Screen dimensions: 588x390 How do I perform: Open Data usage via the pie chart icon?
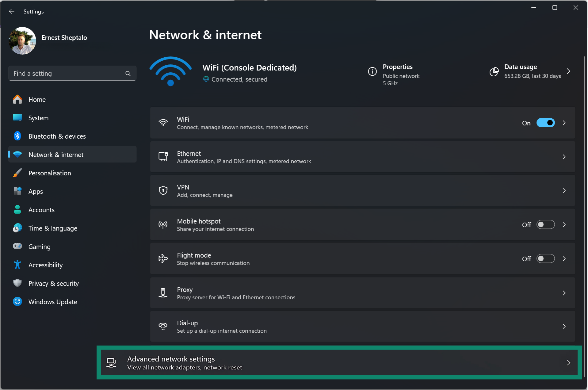(494, 71)
